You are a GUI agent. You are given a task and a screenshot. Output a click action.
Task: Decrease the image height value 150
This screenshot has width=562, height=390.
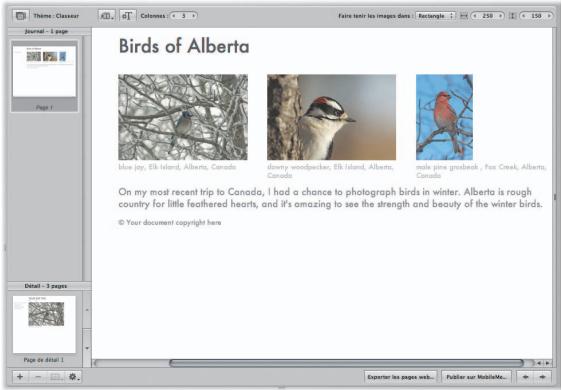click(x=524, y=16)
